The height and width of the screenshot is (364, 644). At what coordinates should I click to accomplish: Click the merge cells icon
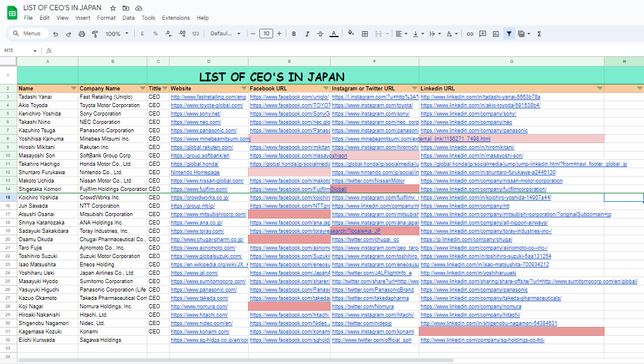[378, 34]
